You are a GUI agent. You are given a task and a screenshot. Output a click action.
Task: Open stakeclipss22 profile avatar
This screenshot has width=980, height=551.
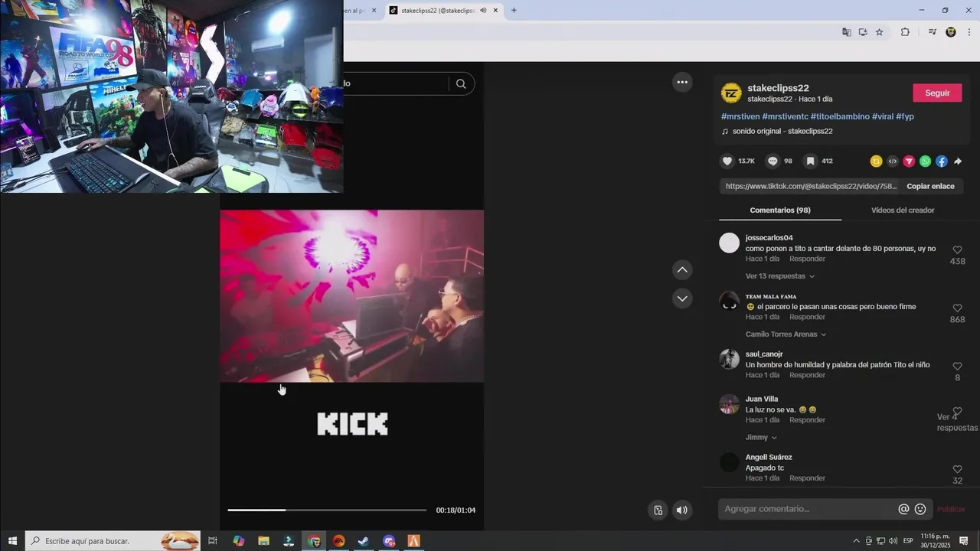tap(731, 93)
